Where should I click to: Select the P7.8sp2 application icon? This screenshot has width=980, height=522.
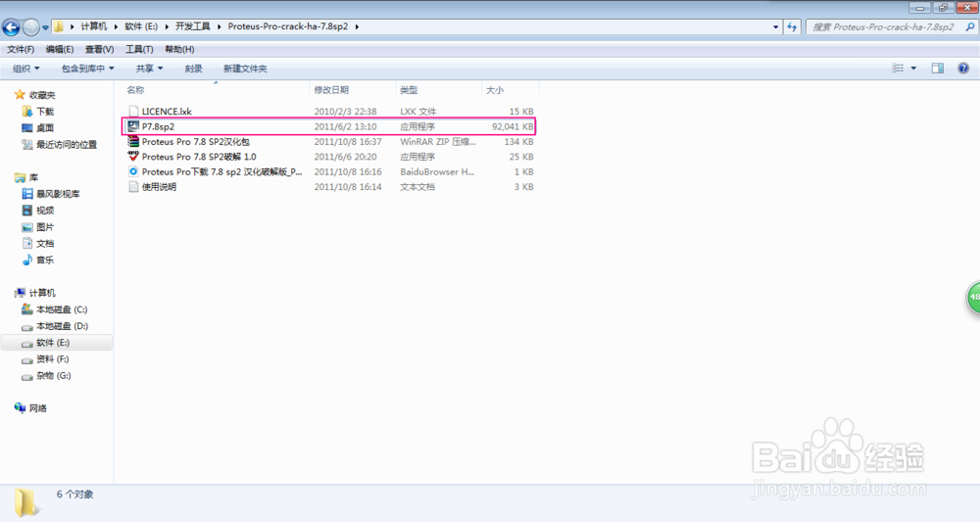click(133, 126)
